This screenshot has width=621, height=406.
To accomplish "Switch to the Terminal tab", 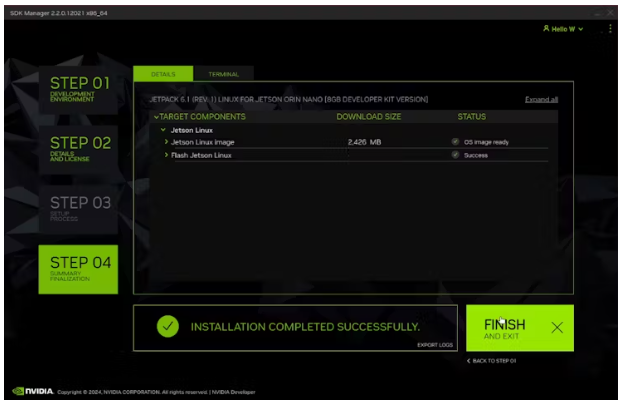I will pyautogui.click(x=223, y=75).
